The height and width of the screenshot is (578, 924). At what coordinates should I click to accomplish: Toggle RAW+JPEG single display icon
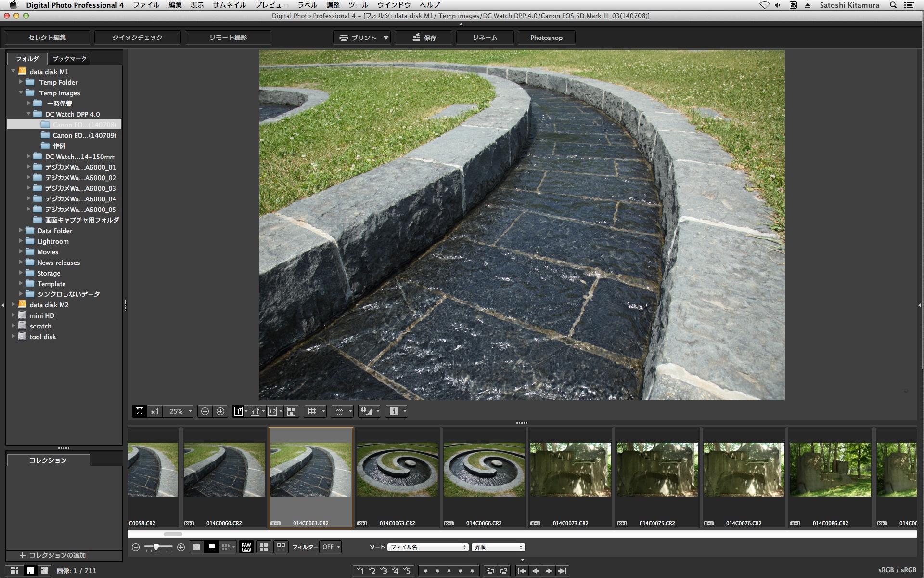[246, 547]
